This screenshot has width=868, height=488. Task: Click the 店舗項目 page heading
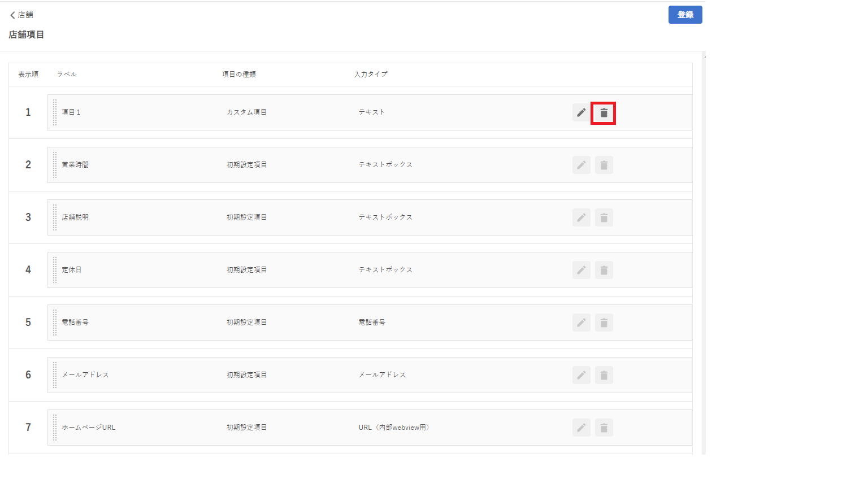coord(27,34)
